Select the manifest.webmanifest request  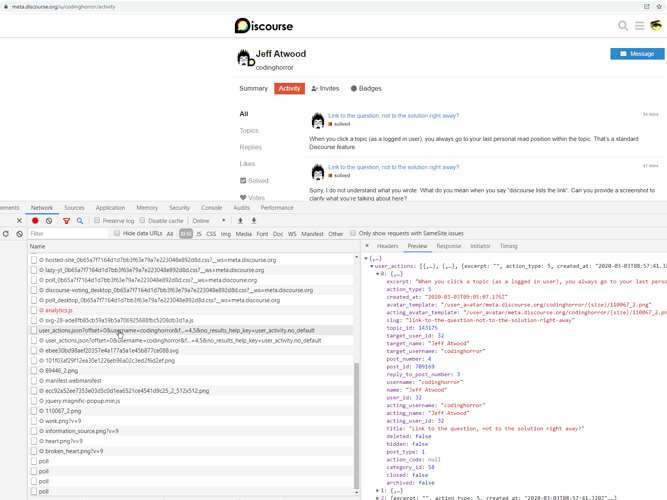pos(191,381)
